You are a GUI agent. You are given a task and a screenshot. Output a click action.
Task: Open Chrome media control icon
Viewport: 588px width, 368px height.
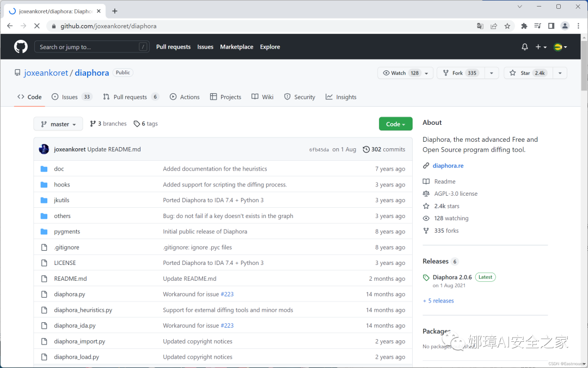pyautogui.click(x=538, y=26)
